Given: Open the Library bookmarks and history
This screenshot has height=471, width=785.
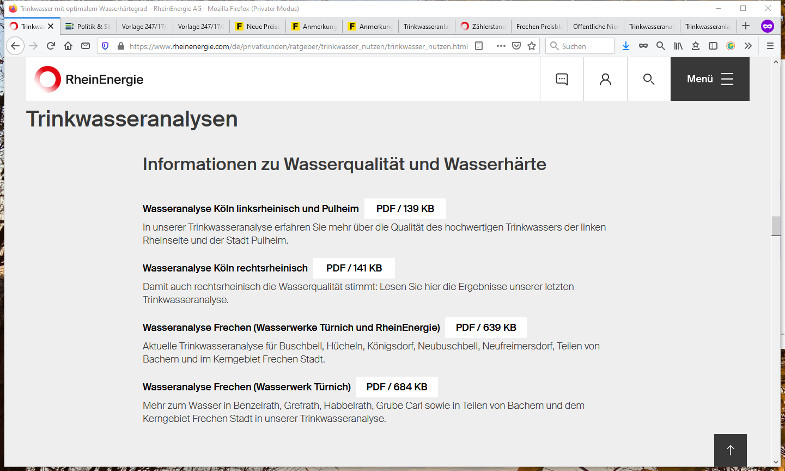Looking at the screenshot, I should click(678, 46).
